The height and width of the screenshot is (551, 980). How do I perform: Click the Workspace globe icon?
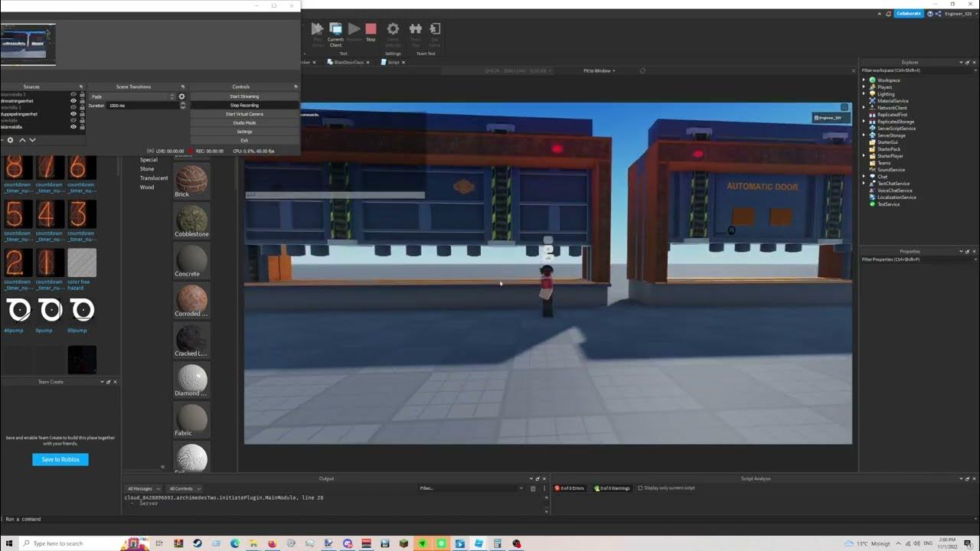tap(872, 80)
